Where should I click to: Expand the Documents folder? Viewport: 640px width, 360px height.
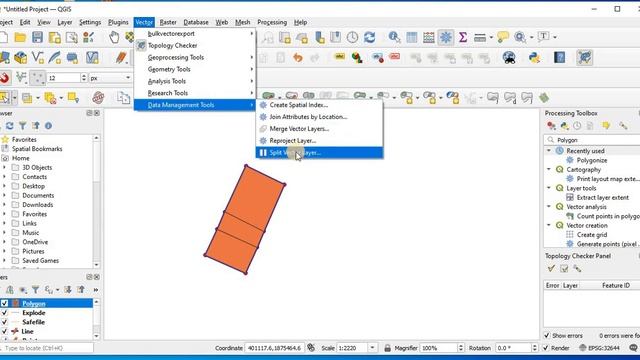point(4,196)
